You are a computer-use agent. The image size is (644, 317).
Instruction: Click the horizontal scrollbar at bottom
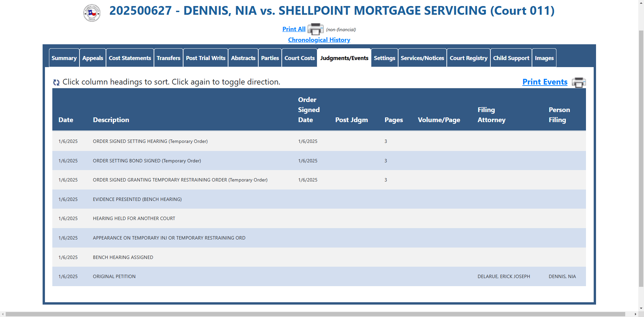coord(315,314)
